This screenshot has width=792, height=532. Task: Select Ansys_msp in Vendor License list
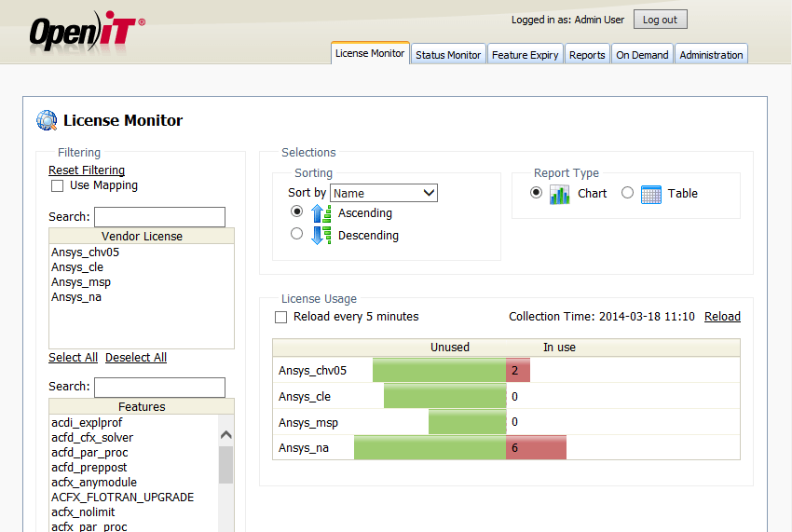(x=142, y=282)
